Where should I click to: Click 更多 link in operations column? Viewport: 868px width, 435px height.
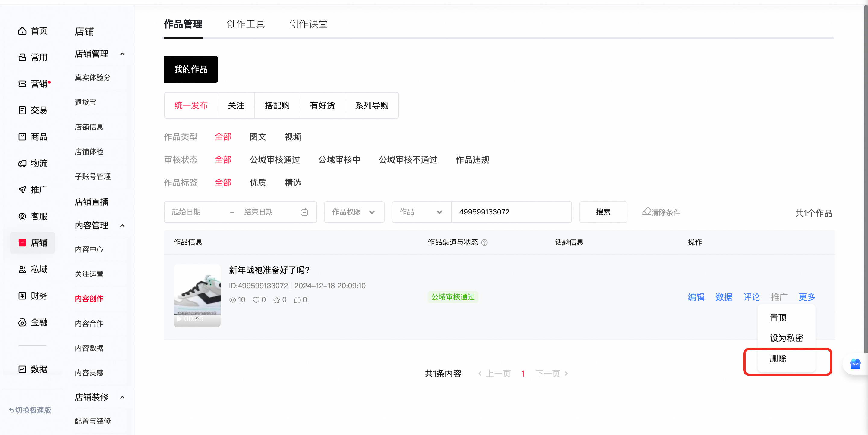point(807,297)
